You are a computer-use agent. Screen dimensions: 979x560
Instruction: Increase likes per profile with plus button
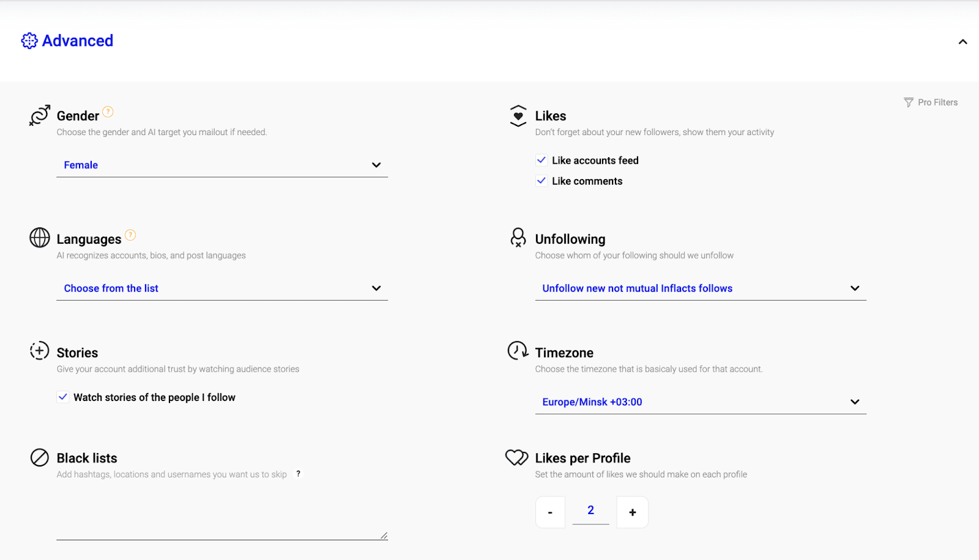tap(632, 512)
